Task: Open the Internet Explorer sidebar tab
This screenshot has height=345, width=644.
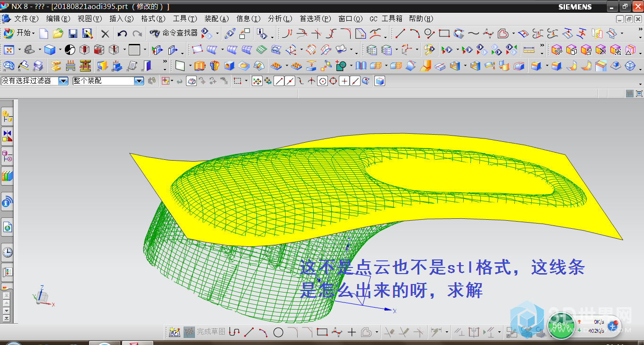Action: tap(7, 228)
